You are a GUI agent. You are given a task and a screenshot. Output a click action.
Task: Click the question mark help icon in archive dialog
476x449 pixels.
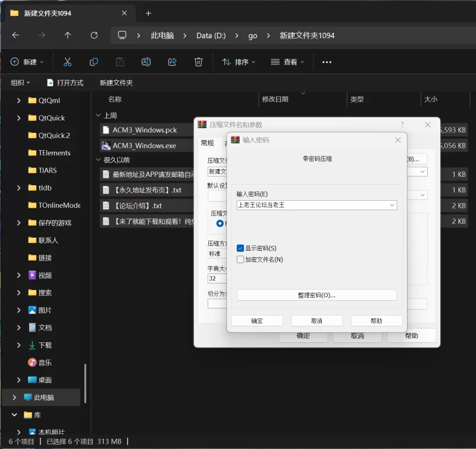point(402,124)
